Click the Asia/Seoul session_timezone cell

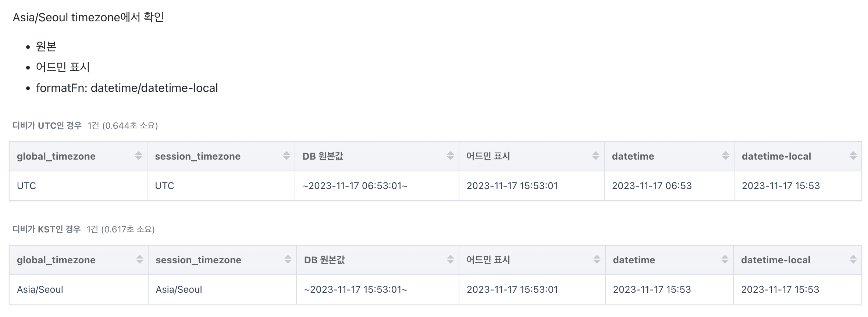click(x=222, y=289)
